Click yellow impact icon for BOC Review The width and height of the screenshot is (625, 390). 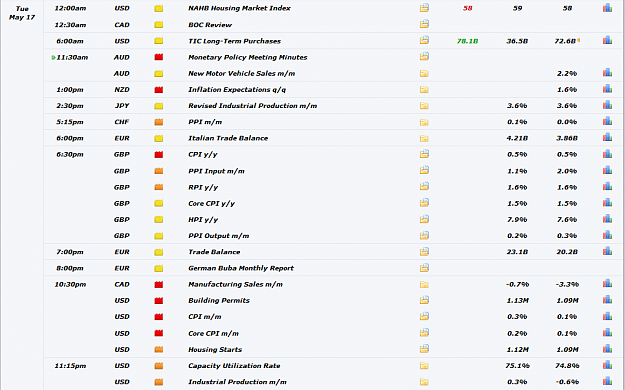(159, 25)
